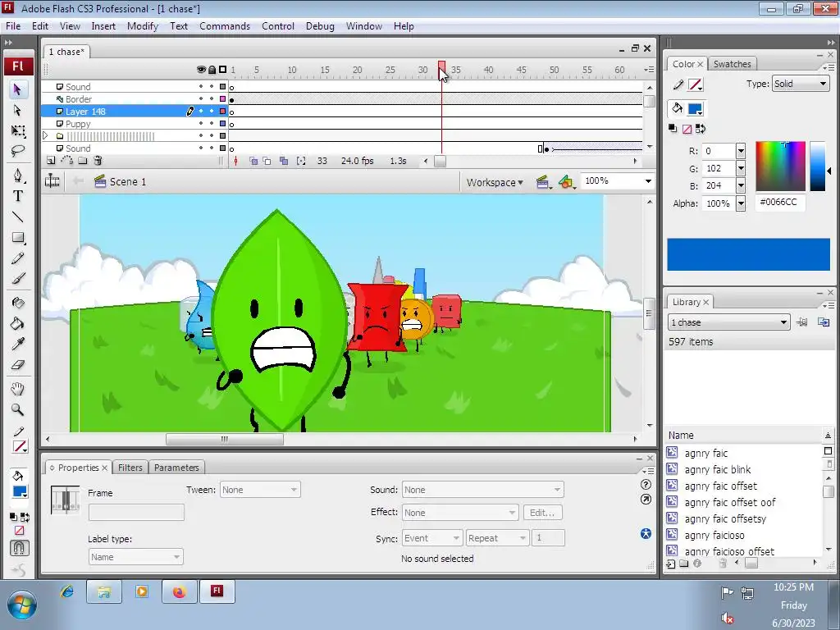The width and height of the screenshot is (840, 630).
Task: Click the Add Motion Guide icon
Action: (x=67, y=160)
